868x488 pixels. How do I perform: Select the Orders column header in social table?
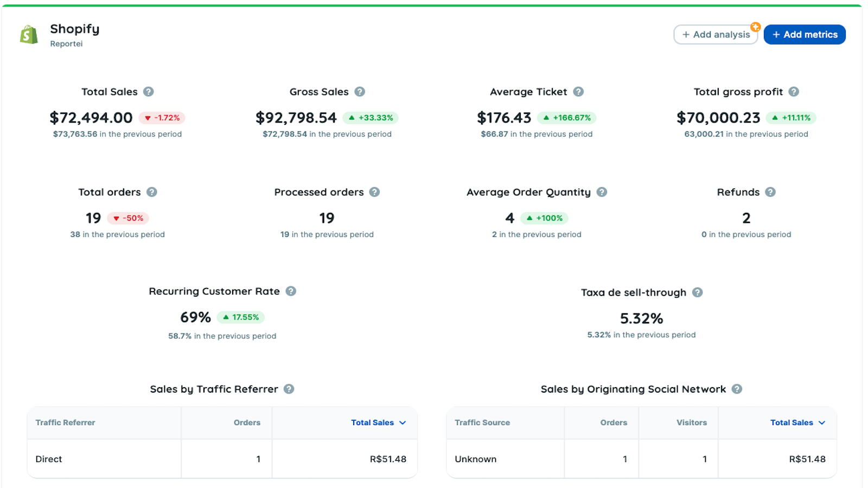[x=614, y=422]
